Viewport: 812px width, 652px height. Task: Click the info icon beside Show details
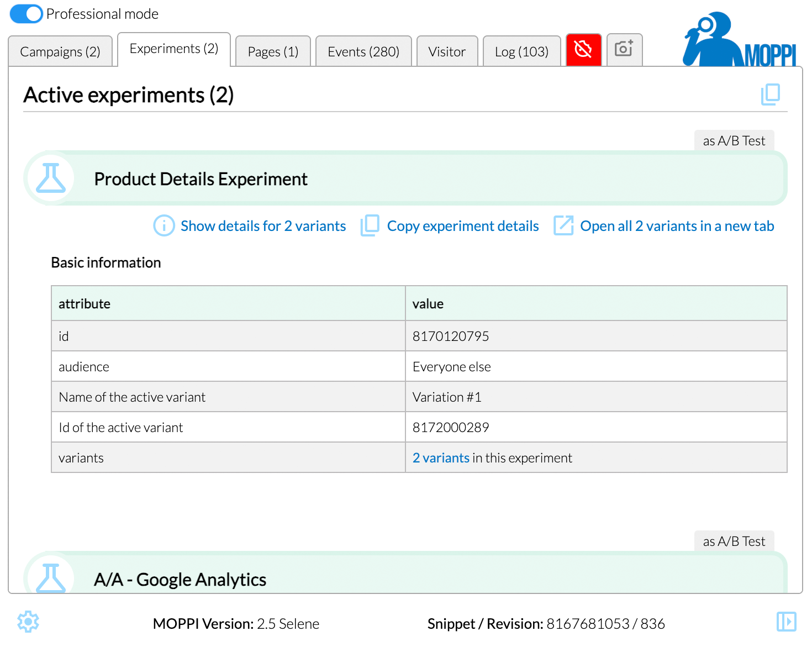(x=164, y=226)
